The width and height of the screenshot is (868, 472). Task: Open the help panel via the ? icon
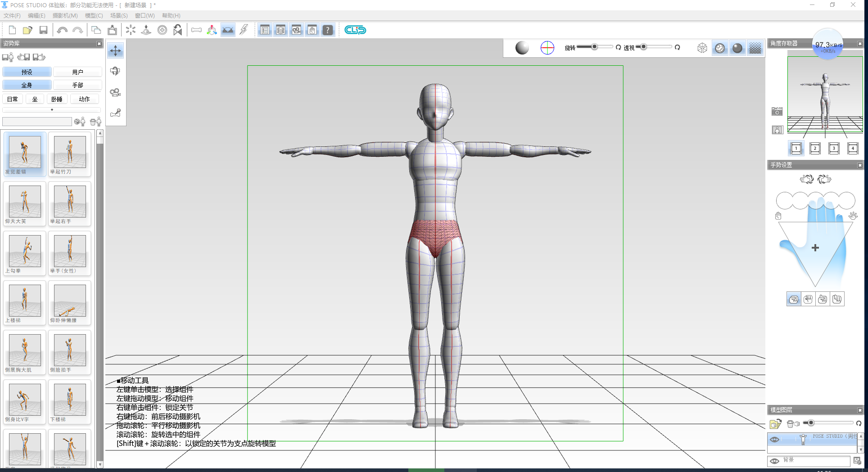coord(328,30)
